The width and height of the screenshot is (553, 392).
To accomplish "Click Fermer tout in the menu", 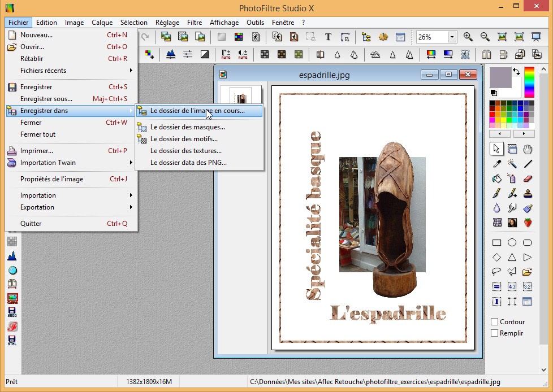I will (72, 134).
